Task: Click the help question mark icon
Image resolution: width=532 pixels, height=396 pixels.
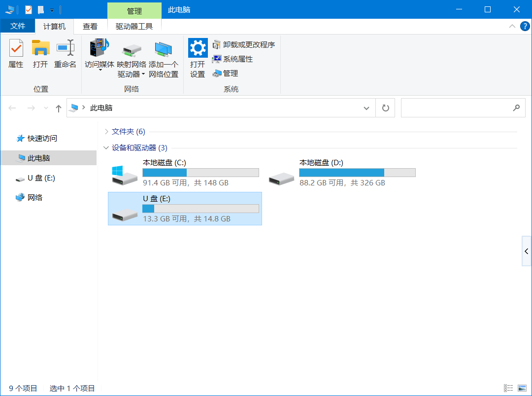Action: point(525,26)
